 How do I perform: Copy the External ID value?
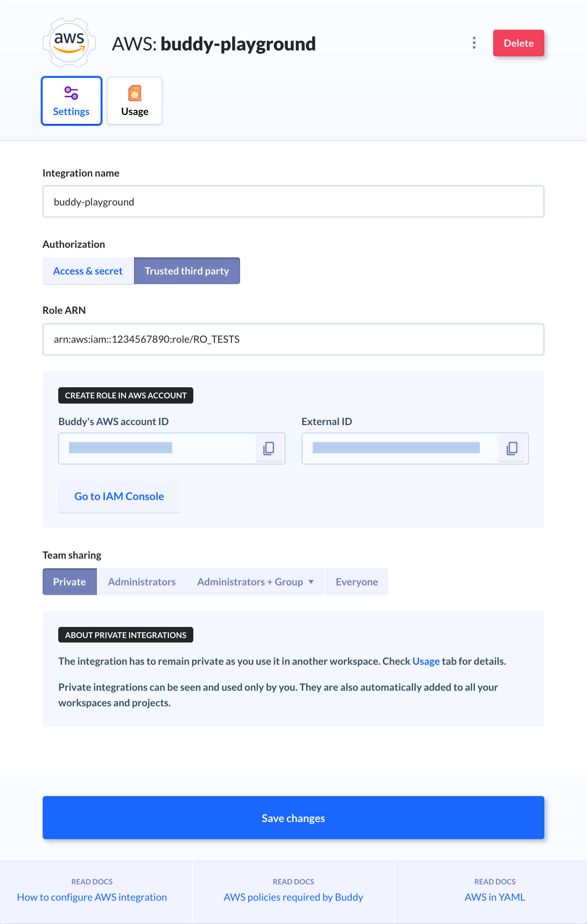click(512, 448)
